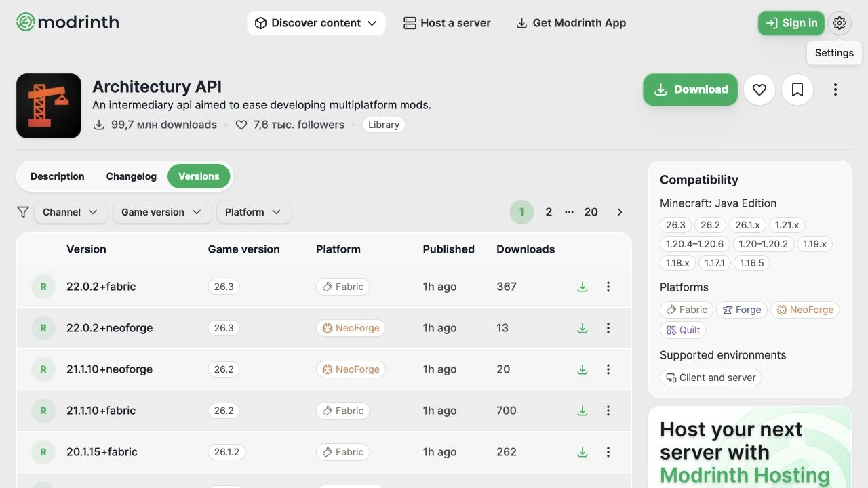The width and height of the screenshot is (868, 488).
Task: Open the Platform filter dropdown
Action: 254,212
